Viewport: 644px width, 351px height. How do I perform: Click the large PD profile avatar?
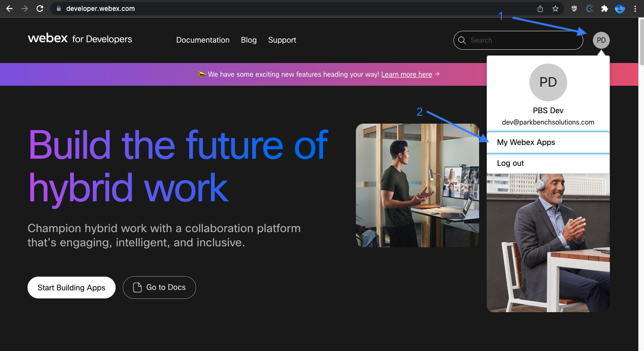(548, 82)
